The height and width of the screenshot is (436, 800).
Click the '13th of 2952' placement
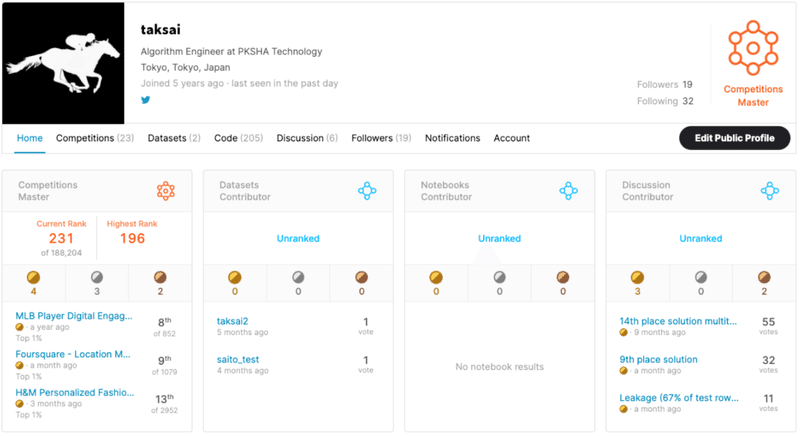164,403
